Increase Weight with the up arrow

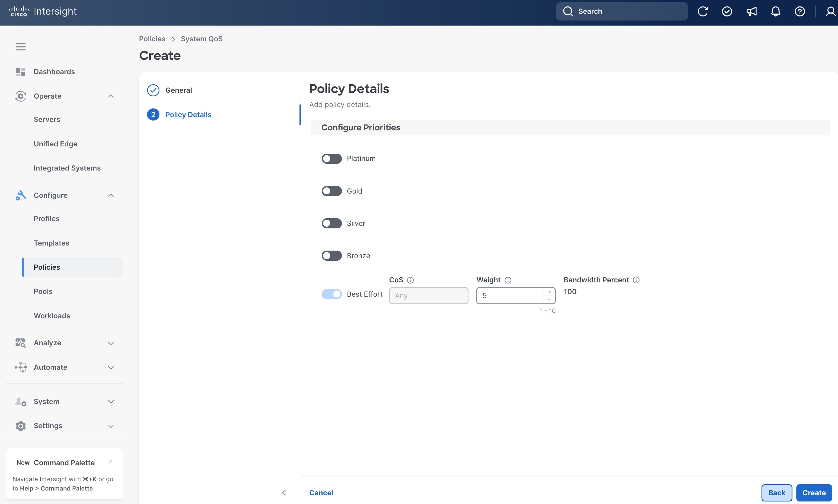tap(549, 292)
